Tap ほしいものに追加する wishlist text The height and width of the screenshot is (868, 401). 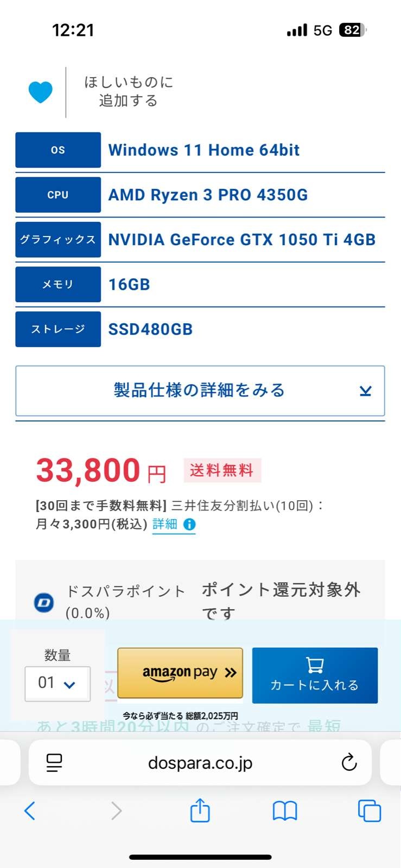coord(129,92)
